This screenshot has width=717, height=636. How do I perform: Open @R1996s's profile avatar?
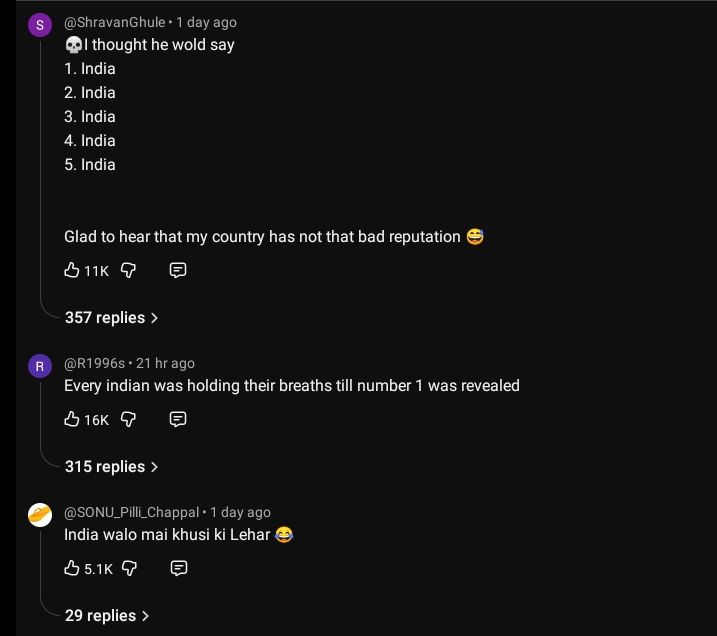pyautogui.click(x=40, y=367)
